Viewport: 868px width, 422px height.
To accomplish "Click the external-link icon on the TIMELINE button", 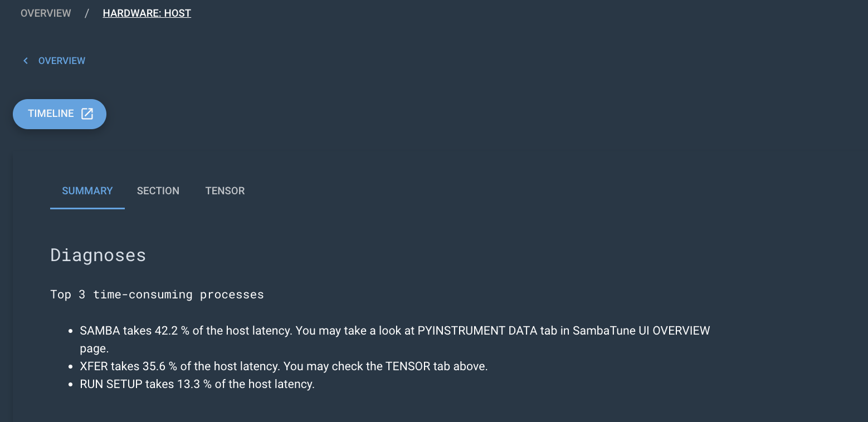I will pyautogui.click(x=87, y=114).
